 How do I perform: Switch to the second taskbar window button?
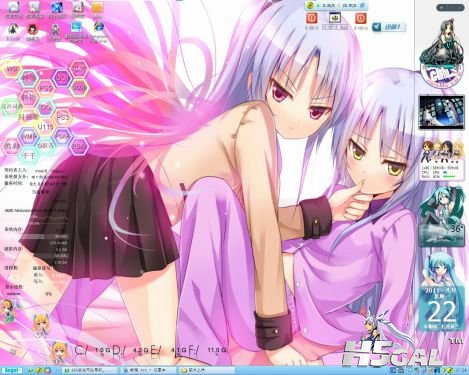point(148,370)
